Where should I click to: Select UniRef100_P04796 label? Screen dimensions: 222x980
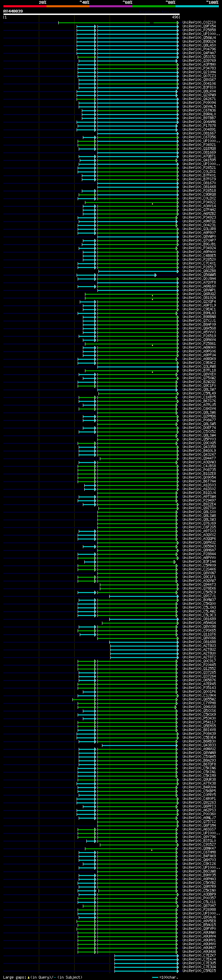pos(199,49)
